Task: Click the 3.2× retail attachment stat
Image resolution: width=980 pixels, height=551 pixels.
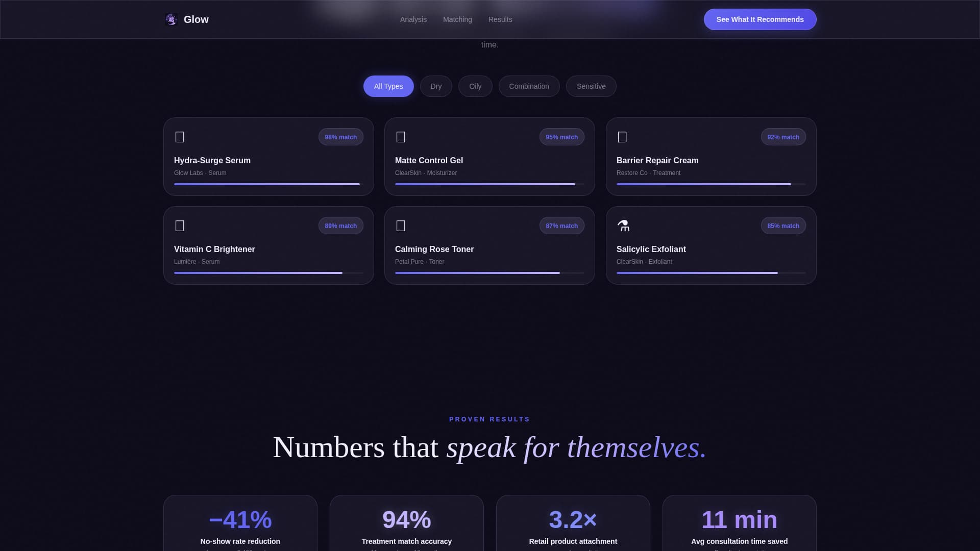Action: point(573,520)
